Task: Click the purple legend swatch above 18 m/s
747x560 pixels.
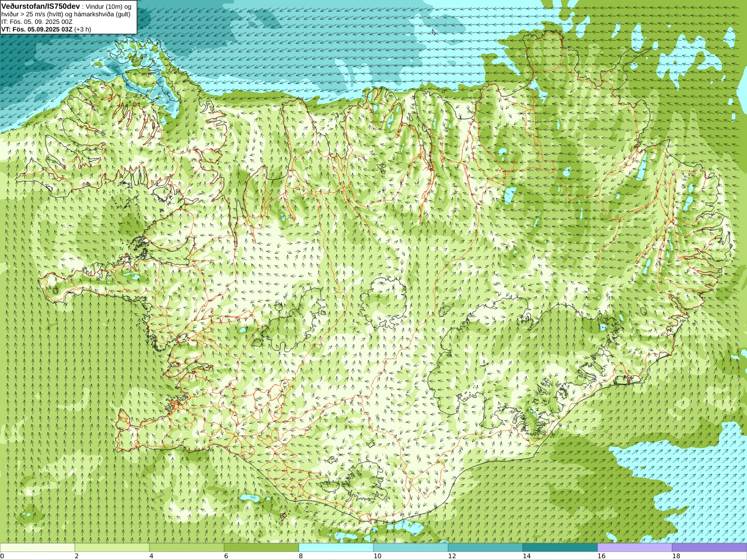Action: click(710, 548)
